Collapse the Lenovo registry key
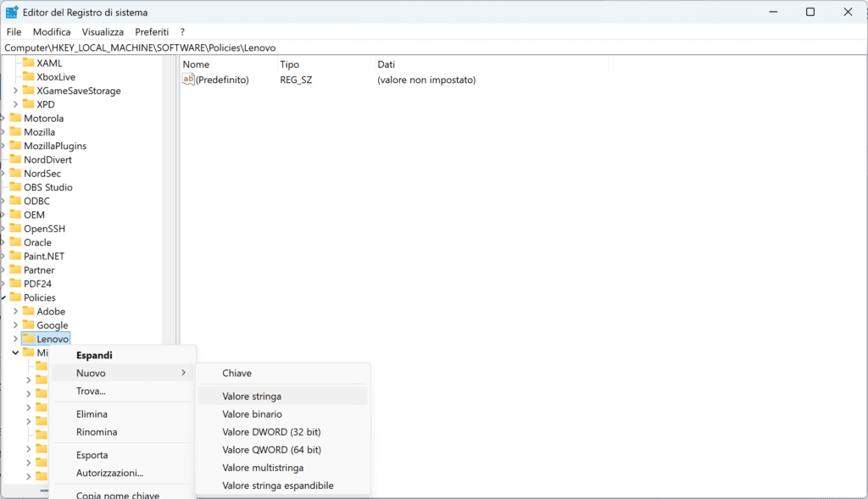Image resolution: width=868 pixels, height=499 pixels. [17, 338]
